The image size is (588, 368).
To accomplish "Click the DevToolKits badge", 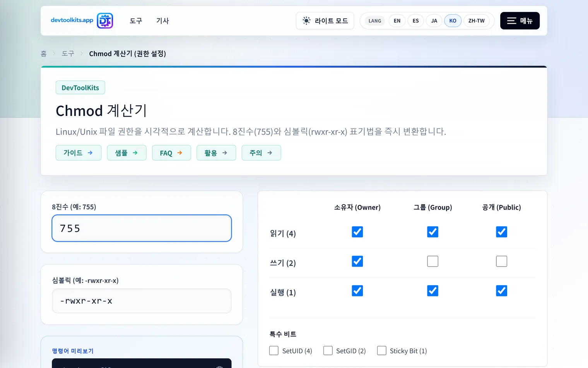I will coord(80,88).
